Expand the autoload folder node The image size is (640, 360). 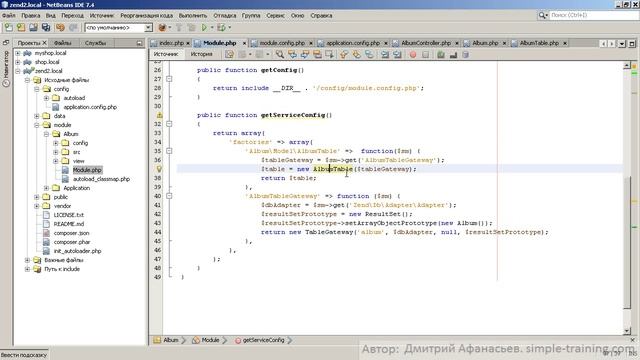[46, 98]
